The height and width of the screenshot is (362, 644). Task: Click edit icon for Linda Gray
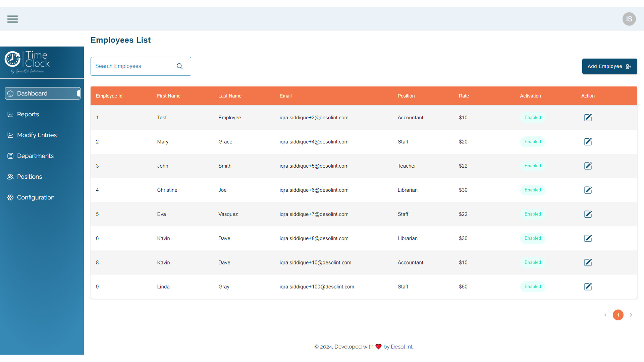coord(588,287)
